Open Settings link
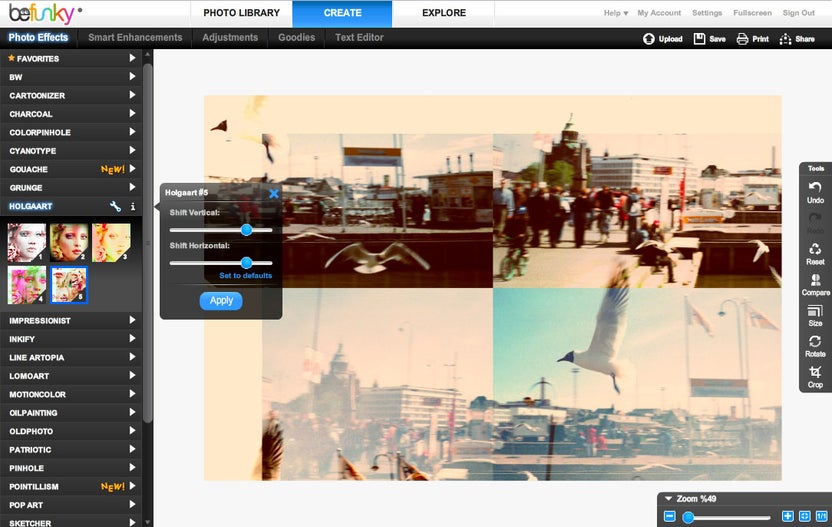Viewport: 832px width, 527px height. 707,13
